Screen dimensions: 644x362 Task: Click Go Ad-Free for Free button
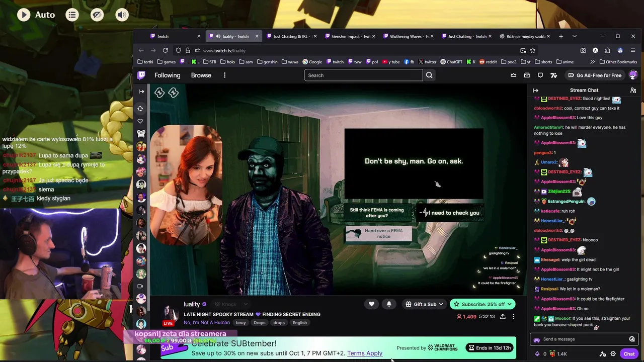click(595, 75)
